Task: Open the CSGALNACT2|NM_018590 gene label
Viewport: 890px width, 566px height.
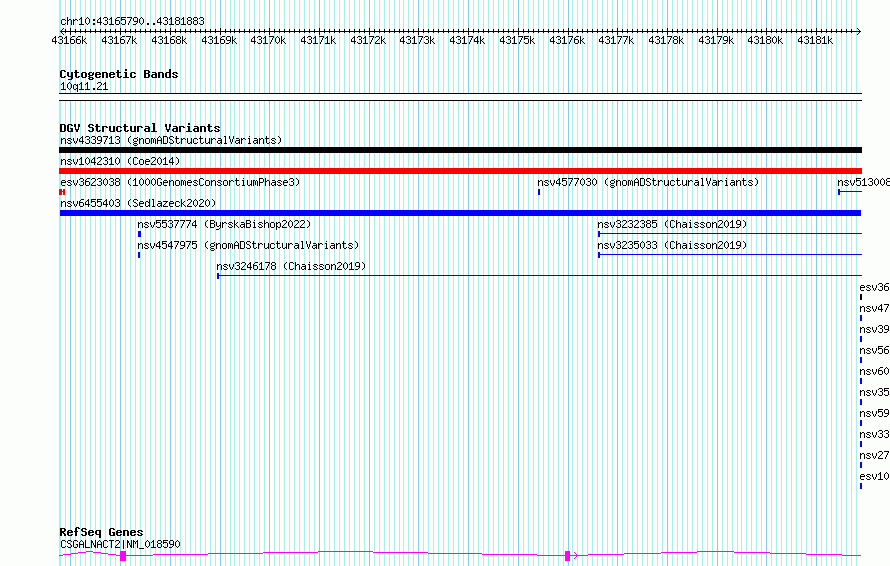Action: coord(120,544)
